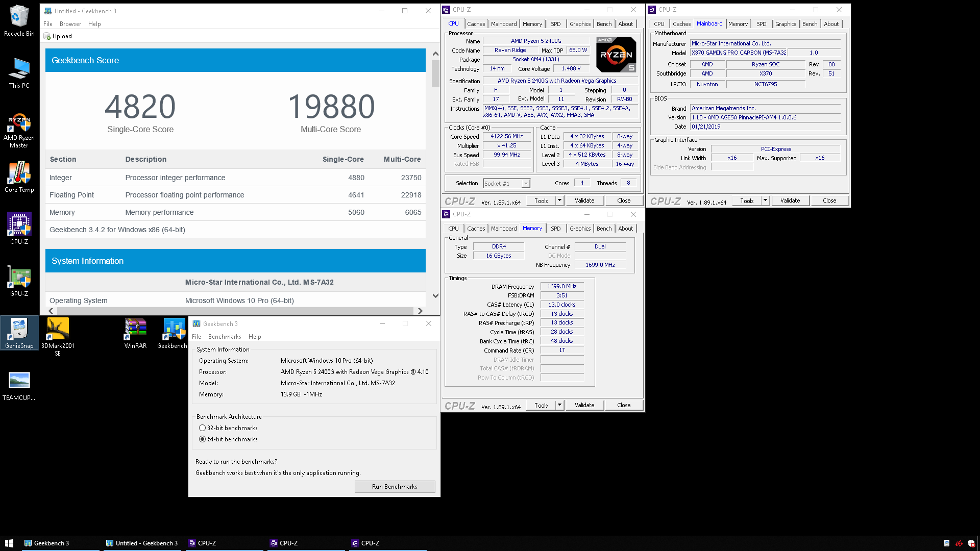Click Tools button in CPU-Z Memory window
The width and height of the screenshot is (980, 551).
(x=541, y=405)
